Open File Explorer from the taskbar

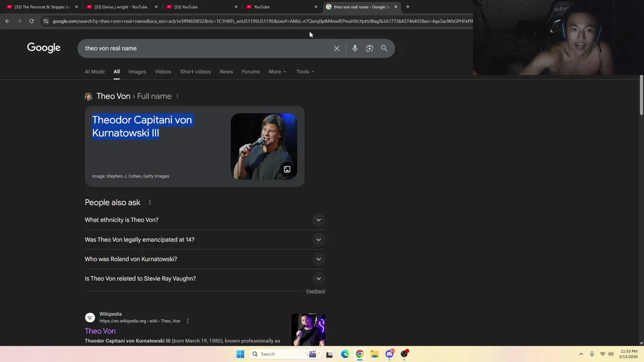(x=374, y=354)
